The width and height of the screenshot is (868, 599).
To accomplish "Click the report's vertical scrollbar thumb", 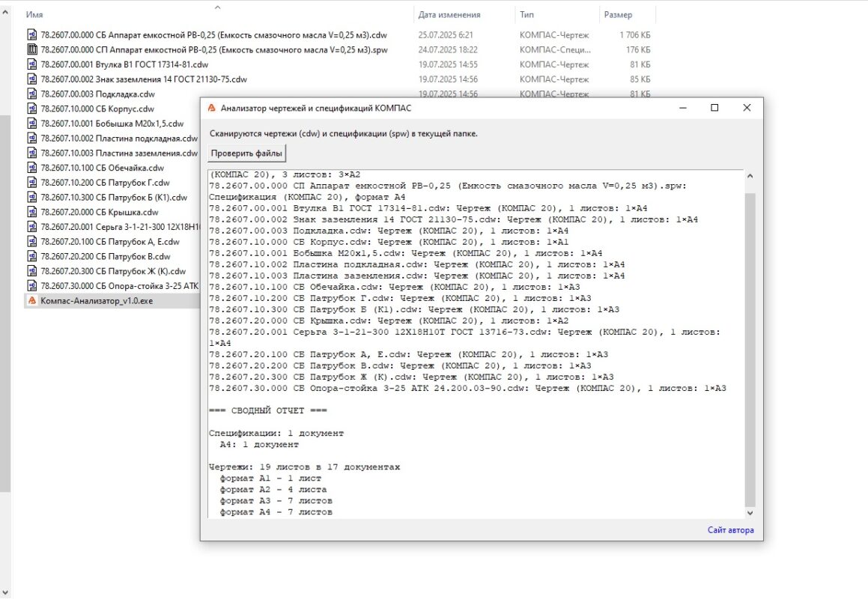I will (x=750, y=350).
